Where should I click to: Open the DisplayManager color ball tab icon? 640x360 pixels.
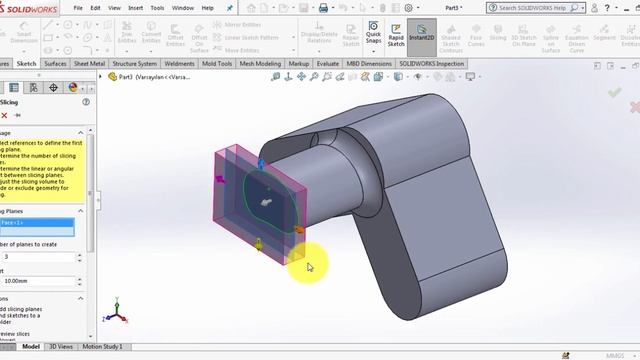click(x=73, y=87)
